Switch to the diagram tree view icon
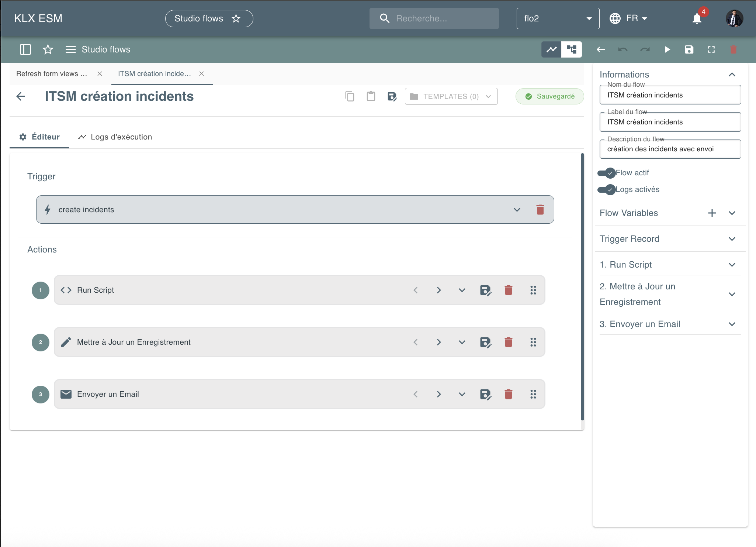This screenshot has height=547, width=756. [572, 49]
